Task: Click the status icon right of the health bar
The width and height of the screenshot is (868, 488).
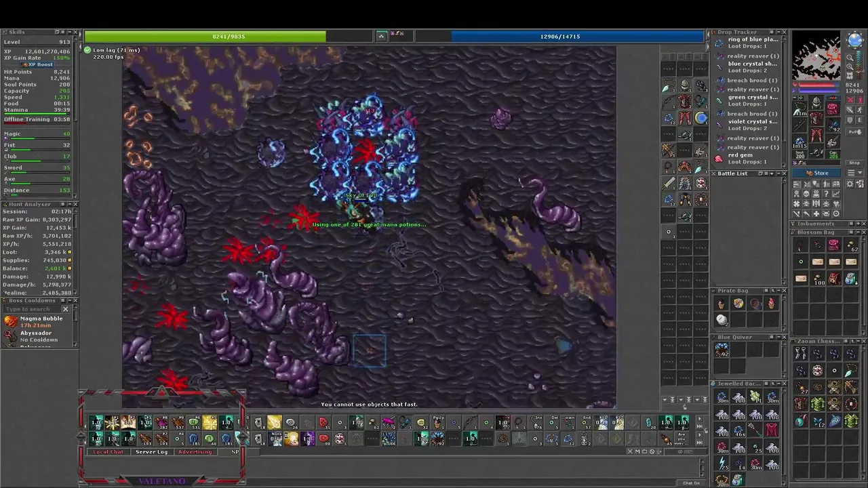Action: click(381, 36)
